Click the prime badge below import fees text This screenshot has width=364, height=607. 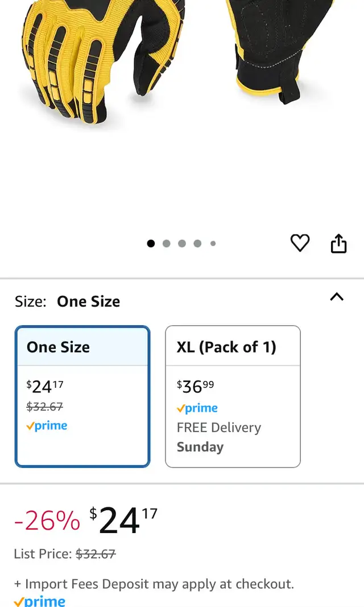pyautogui.click(x=39, y=601)
